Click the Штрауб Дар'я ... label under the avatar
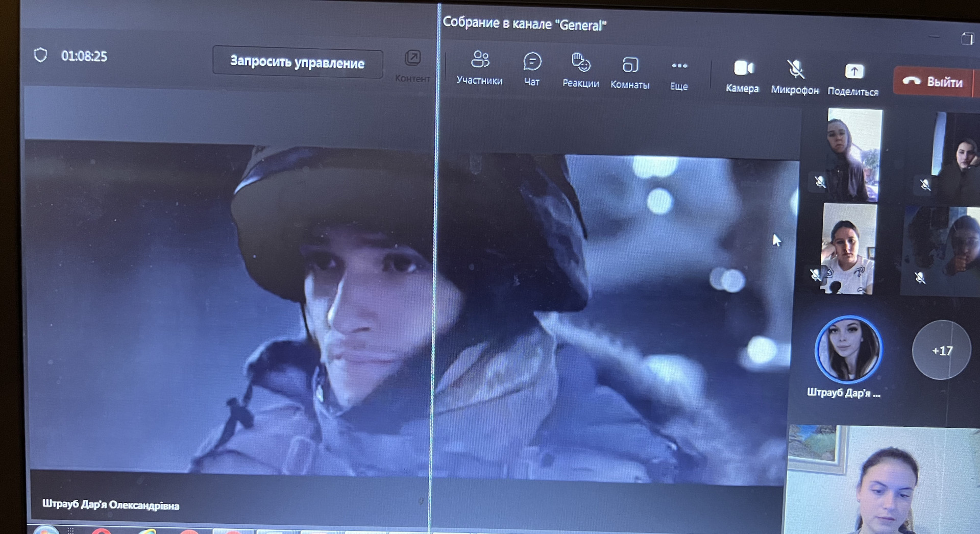The height and width of the screenshot is (534, 980). pyautogui.click(x=844, y=393)
